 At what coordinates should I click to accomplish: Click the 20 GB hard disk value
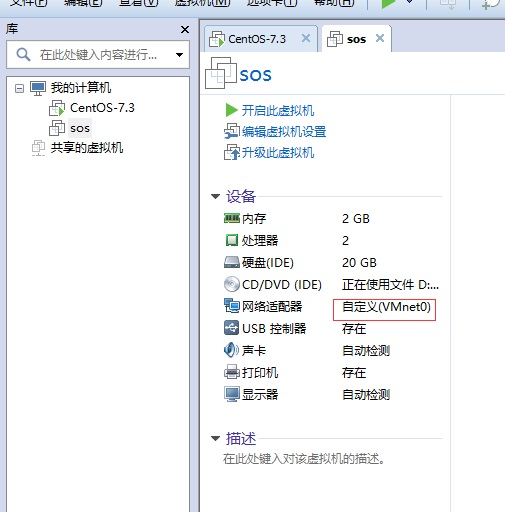359,263
